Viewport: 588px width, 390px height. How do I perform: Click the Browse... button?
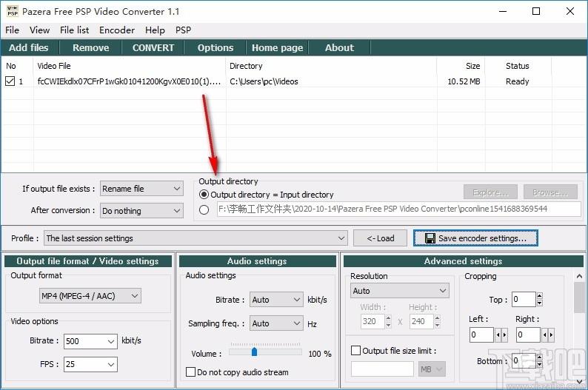550,192
